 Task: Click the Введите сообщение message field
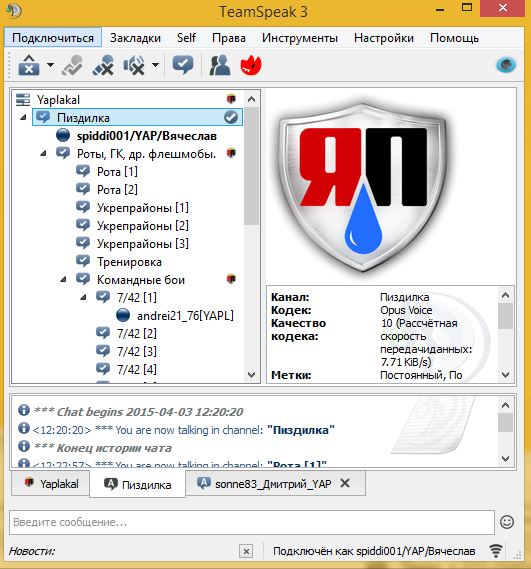[252, 522]
